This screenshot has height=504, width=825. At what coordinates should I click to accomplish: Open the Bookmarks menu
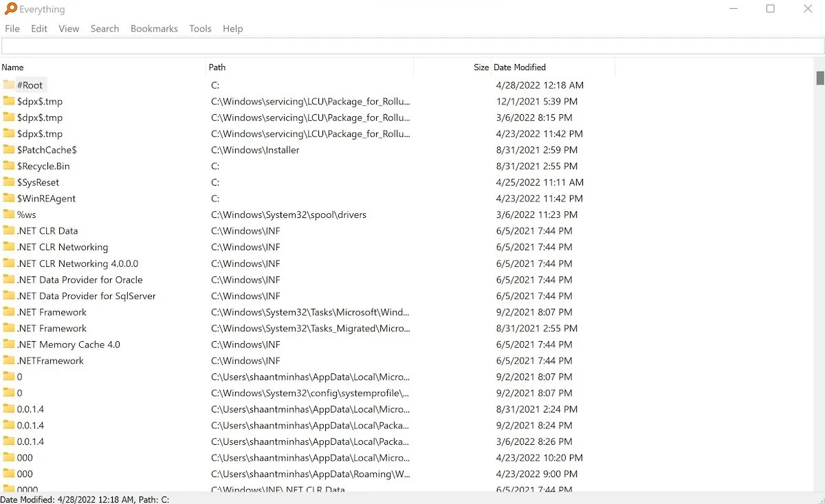(x=154, y=28)
